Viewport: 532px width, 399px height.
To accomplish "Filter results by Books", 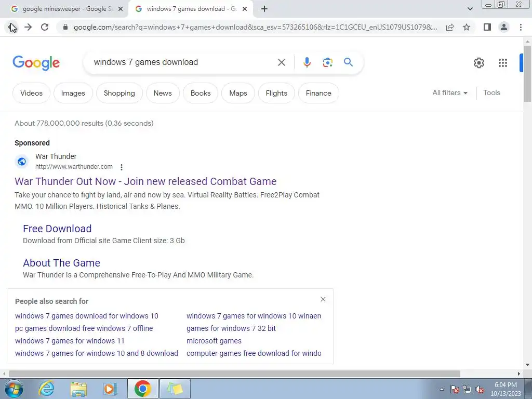I will (x=201, y=93).
